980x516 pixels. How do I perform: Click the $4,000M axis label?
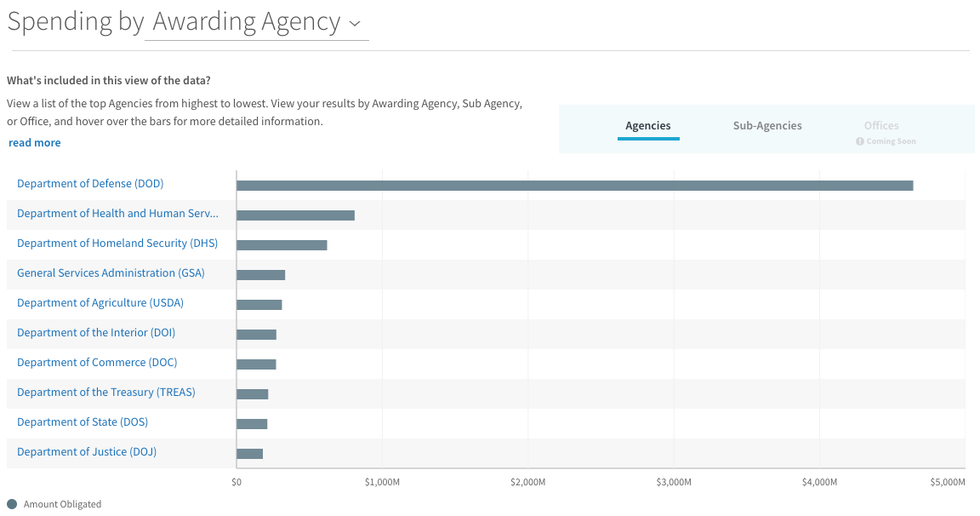click(x=819, y=482)
